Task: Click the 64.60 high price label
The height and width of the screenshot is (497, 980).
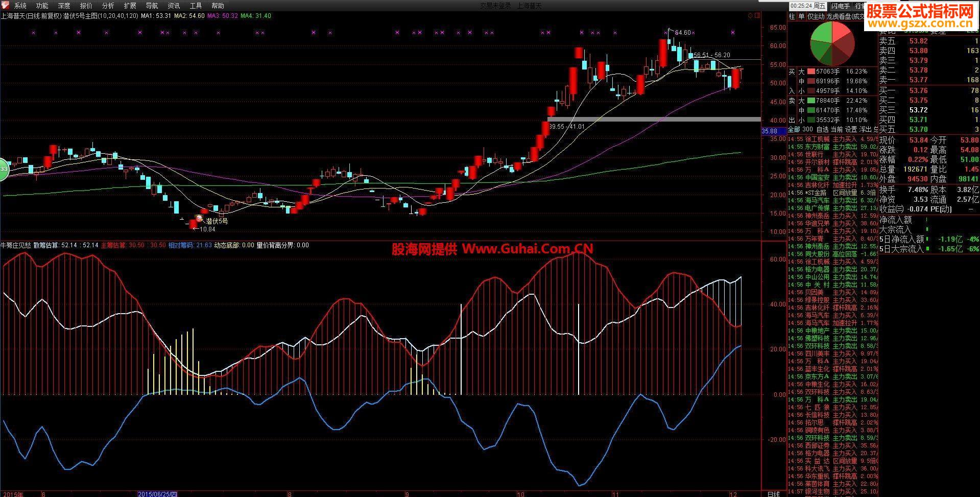Action: tap(683, 33)
